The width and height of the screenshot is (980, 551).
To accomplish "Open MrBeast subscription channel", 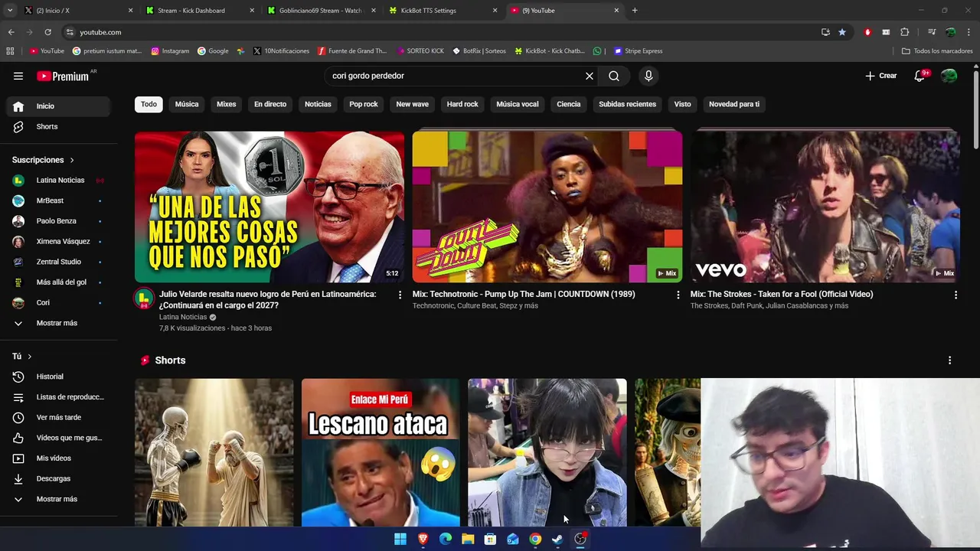I will 58,201.
